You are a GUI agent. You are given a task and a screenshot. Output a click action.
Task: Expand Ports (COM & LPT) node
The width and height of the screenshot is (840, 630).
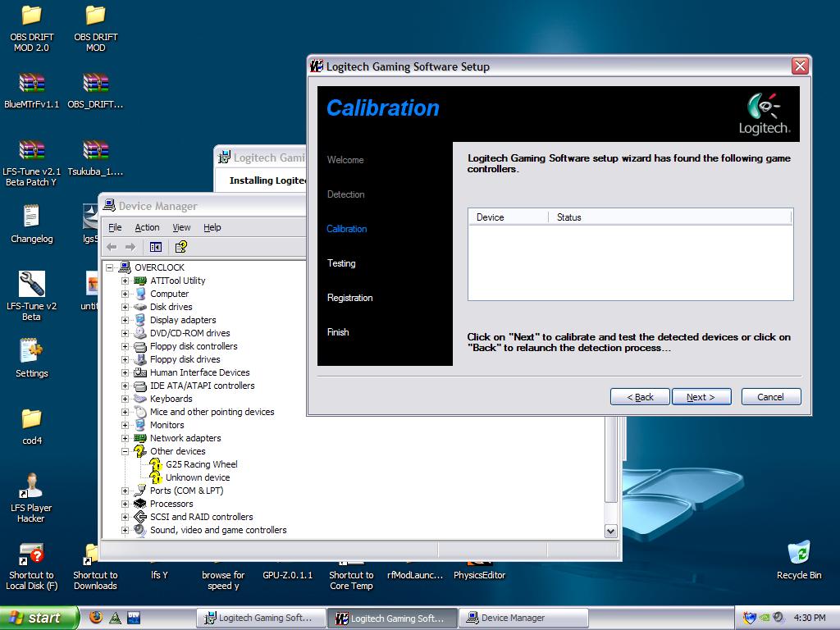pos(125,491)
